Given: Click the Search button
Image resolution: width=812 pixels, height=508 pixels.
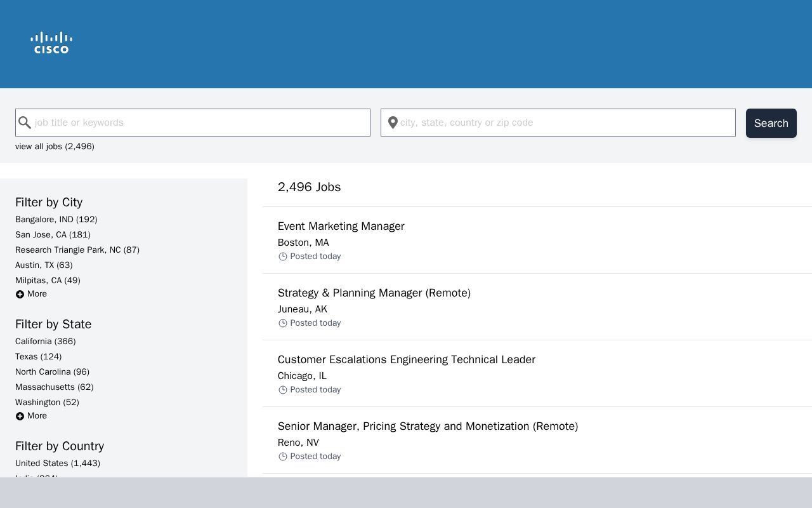Looking at the screenshot, I should coord(771,123).
